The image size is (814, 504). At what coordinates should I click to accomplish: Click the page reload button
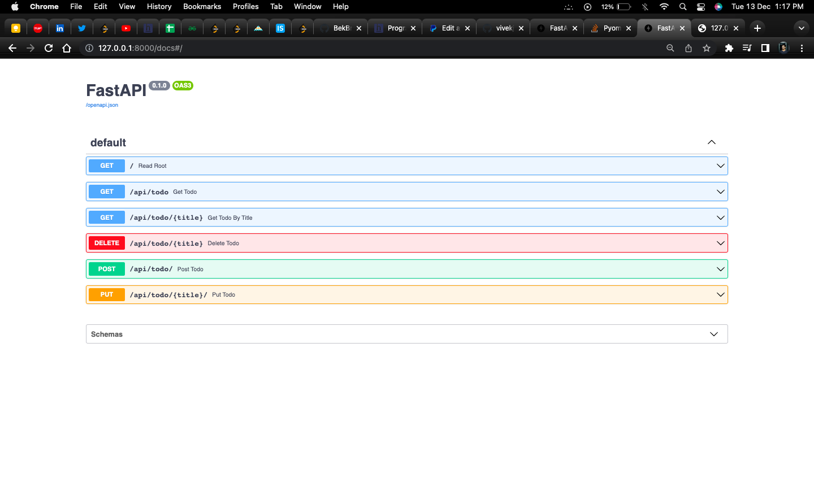click(48, 48)
